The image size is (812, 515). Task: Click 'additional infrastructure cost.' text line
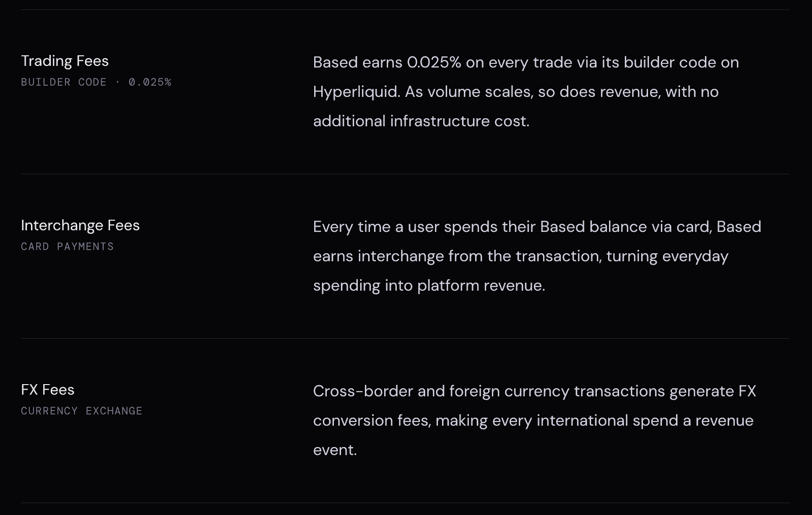tap(421, 121)
